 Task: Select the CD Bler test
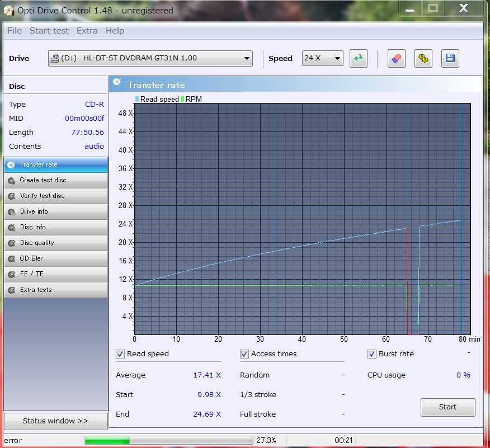[55, 258]
